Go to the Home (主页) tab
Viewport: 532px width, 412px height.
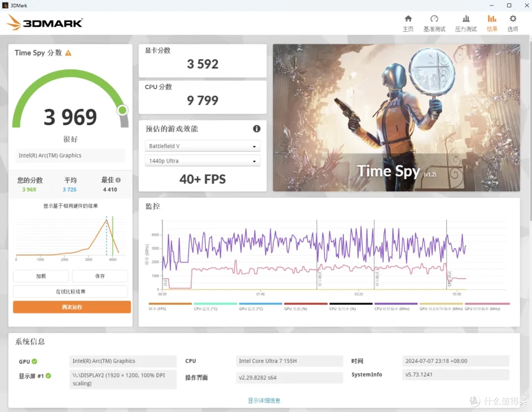pos(408,24)
